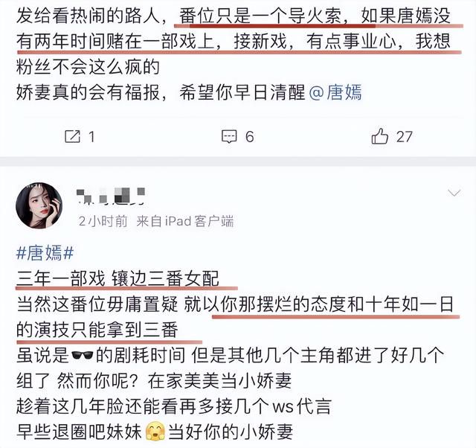
Task: Click the line 当好你的小娇妻
Action: click(x=231, y=432)
